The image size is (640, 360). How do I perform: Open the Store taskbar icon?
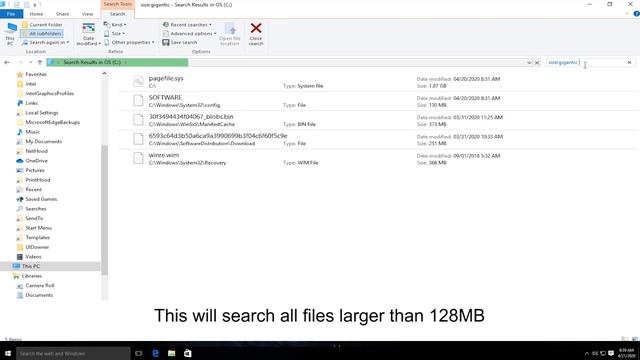click(x=187, y=353)
